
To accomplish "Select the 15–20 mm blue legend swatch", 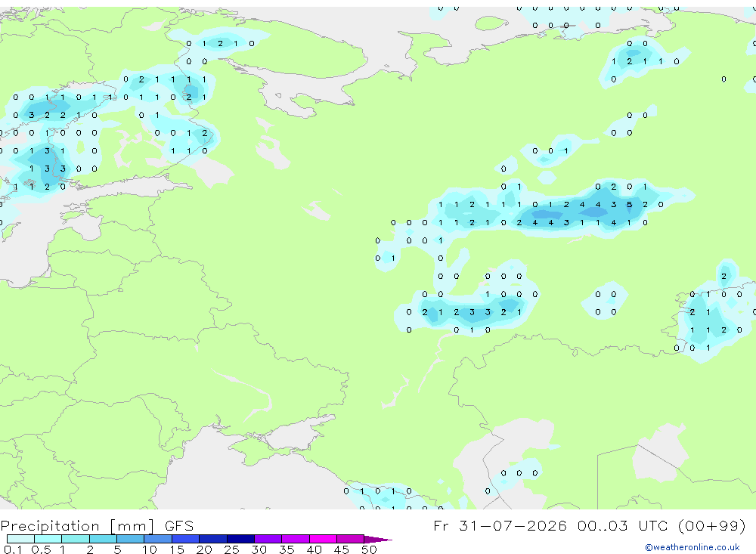I will (185, 539).
